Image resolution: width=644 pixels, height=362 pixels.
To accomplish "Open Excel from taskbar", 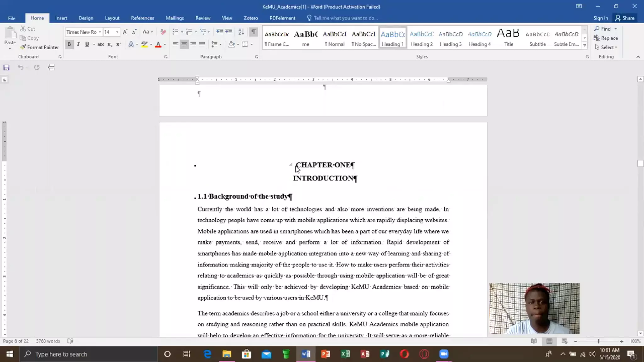I will coord(345,354).
